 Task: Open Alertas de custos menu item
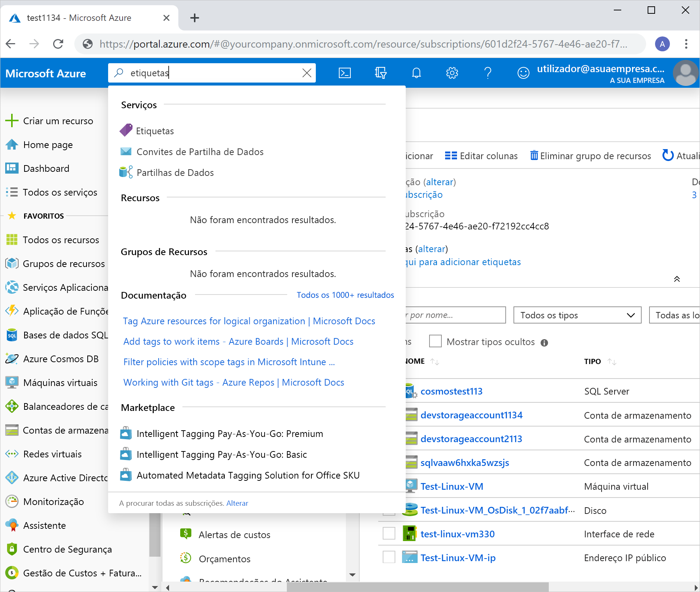tap(225, 535)
